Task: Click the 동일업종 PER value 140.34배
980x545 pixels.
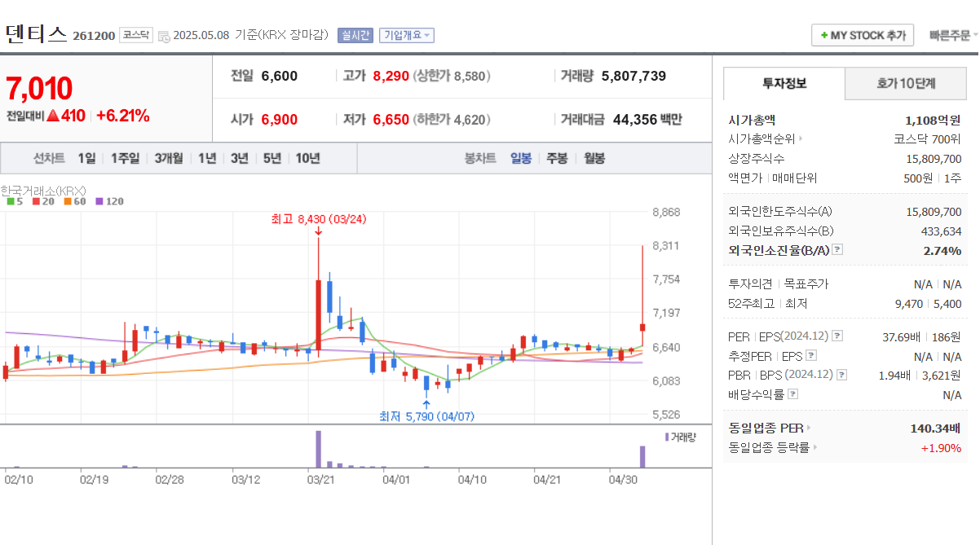Action: click(936, 428)
